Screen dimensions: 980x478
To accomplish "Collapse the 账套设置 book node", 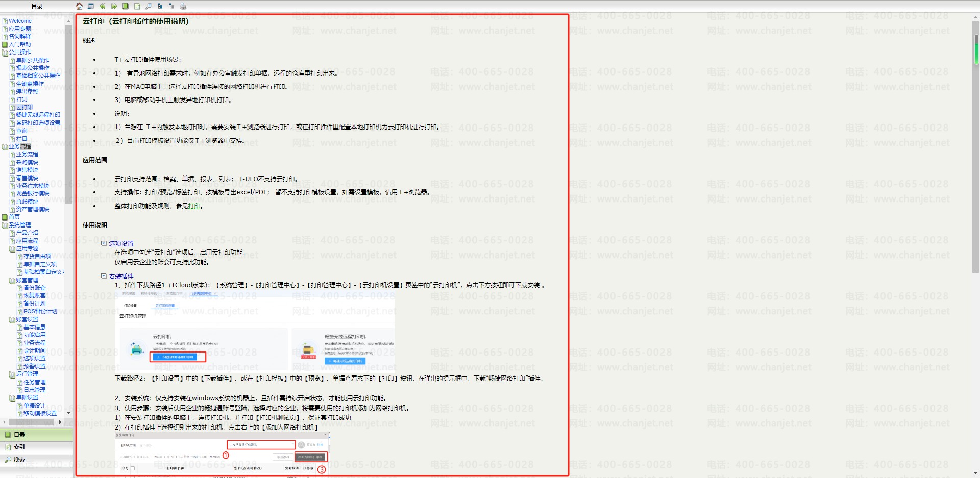I will [x=12, y=319].
